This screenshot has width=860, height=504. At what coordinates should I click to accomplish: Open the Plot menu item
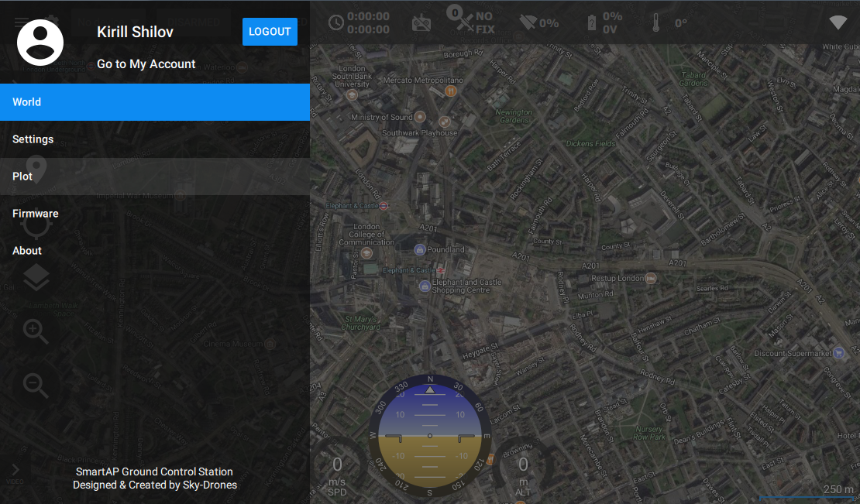155,177
